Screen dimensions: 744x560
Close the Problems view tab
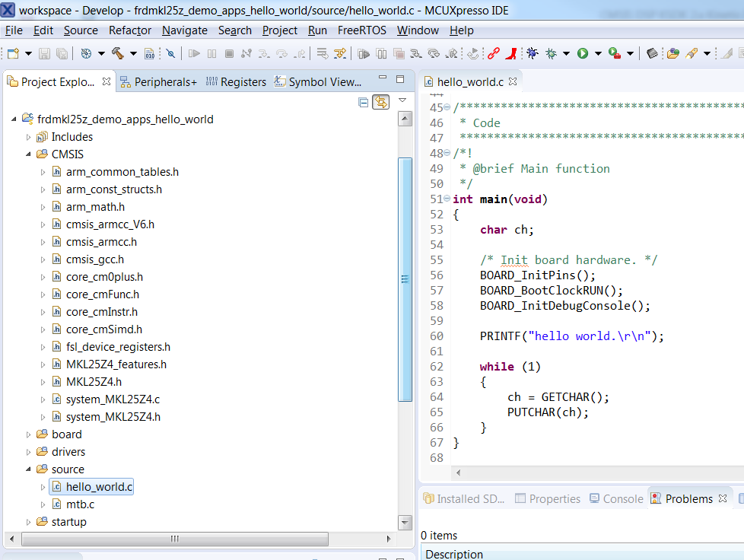[723, 498]
